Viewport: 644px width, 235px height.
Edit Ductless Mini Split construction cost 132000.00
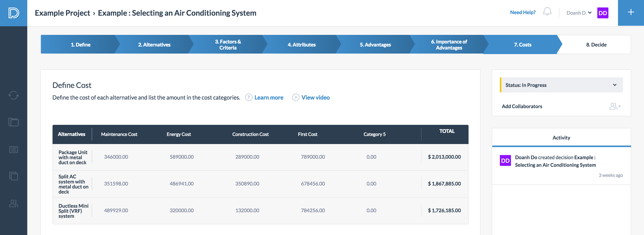[247, 210]
